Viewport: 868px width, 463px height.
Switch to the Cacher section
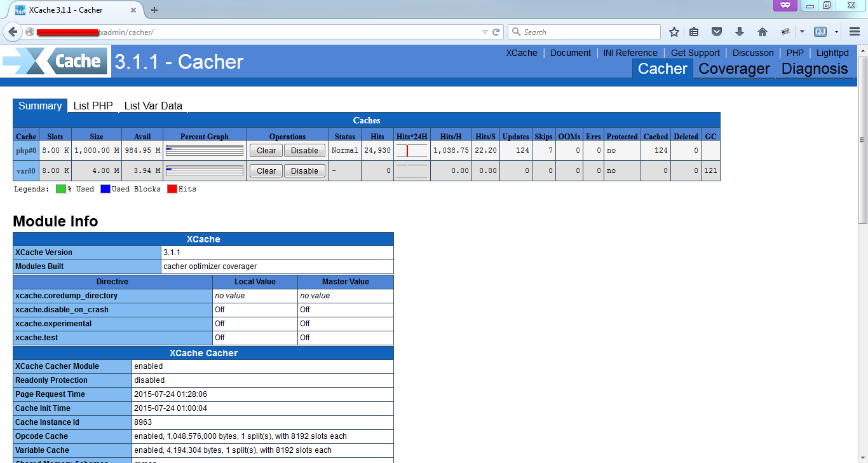click(662, 69)
